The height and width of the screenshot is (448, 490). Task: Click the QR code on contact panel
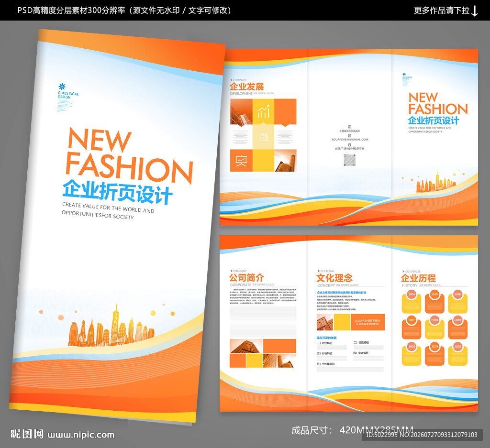pos(349,160)
